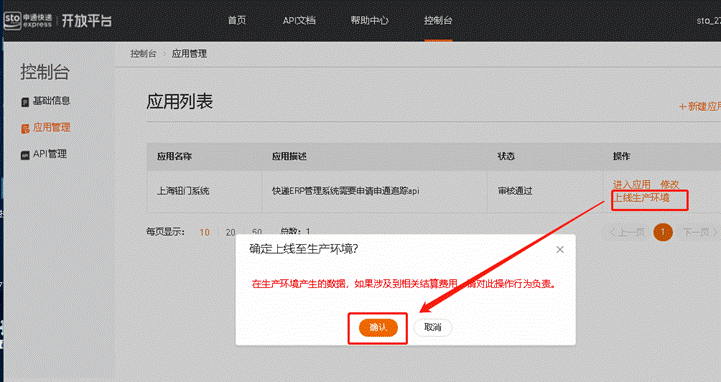721x382 pixels.
Task: Select the 控制台 navigation tab
Action: pyautogui.click(x=438, y=20)
